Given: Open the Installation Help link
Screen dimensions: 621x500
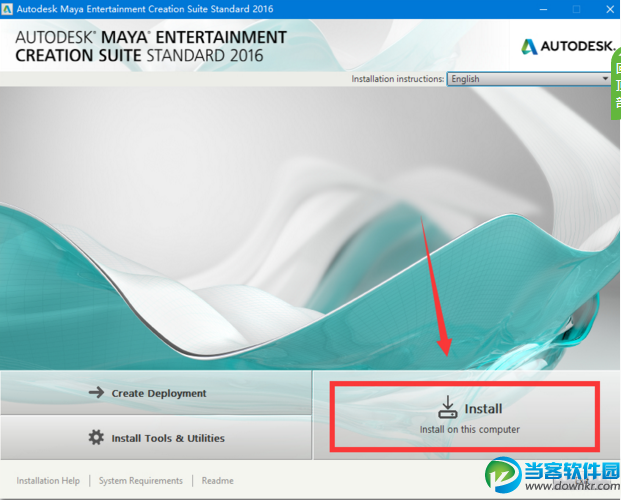Looking at the screenshot, I should pos(48,481).
